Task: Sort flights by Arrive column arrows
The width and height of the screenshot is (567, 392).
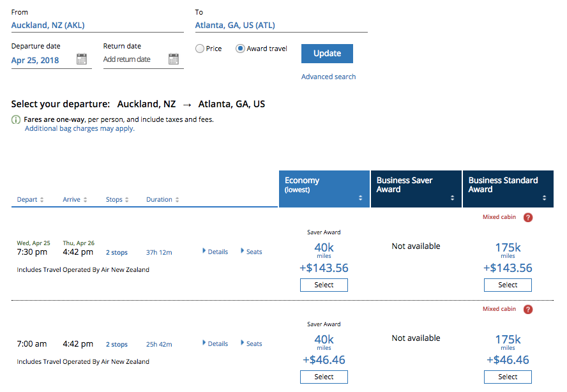Action: click(86, 200)
